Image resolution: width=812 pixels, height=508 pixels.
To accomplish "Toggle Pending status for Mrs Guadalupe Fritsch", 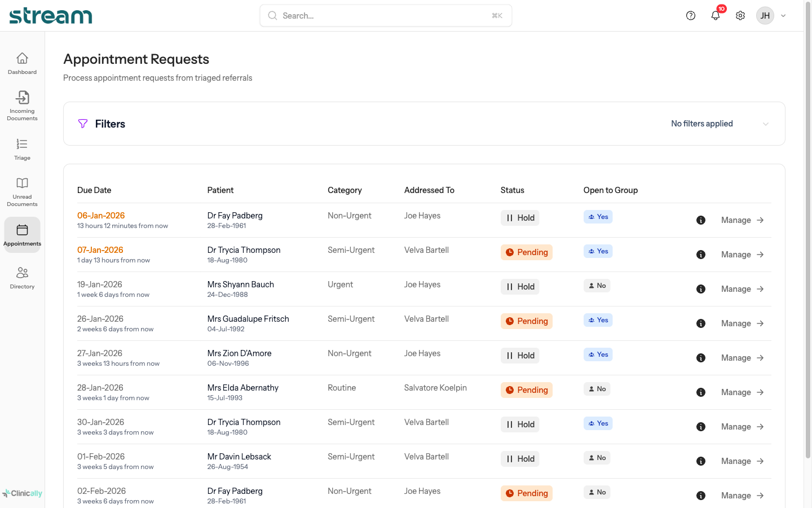I will pyautogui.click(x=526, y=321).
